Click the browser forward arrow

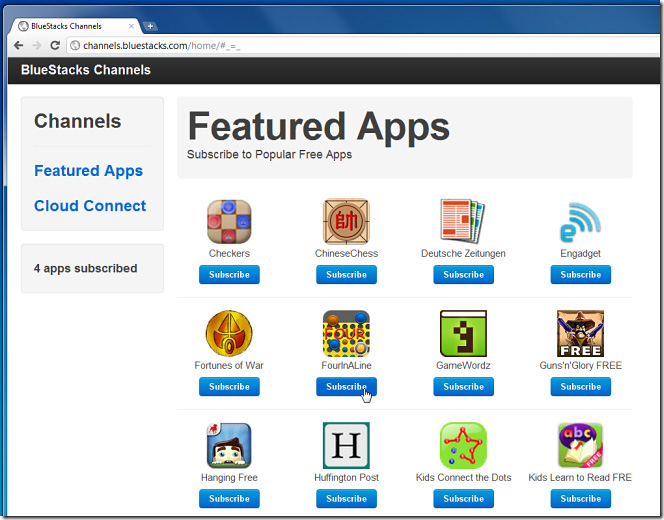[37, 45]
